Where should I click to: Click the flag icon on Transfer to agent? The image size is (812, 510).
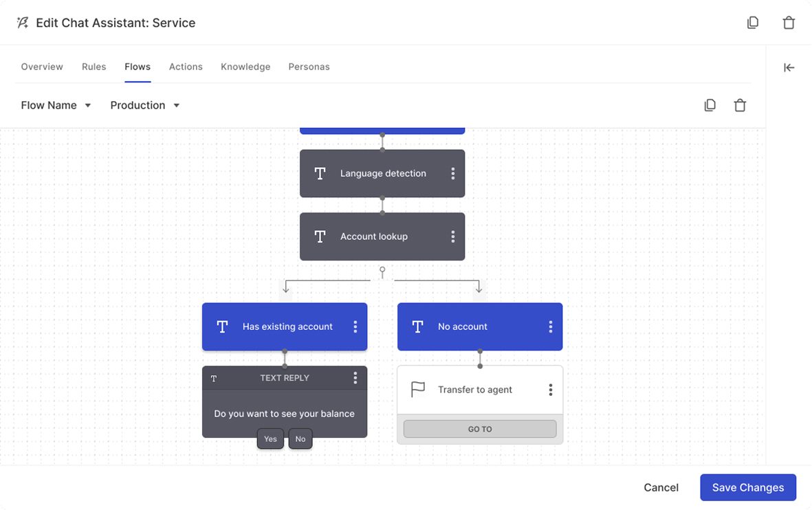[417, 389]
